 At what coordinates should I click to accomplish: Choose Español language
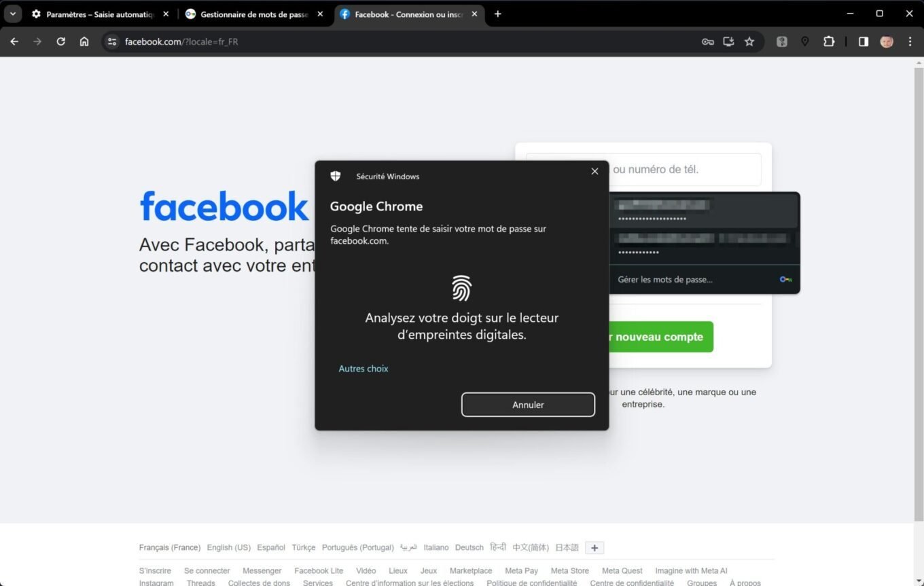[x=271, y=547]
